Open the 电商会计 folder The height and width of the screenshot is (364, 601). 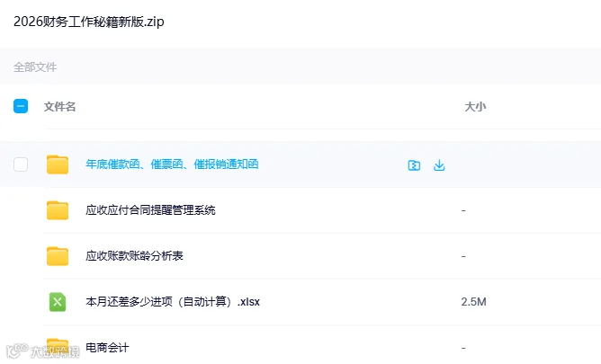[107, 348]
